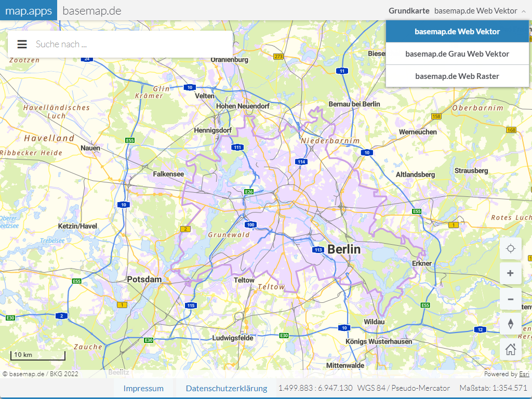Click the Oberbarnim region label
Screen dimensions: 532x399
[478, 108]
